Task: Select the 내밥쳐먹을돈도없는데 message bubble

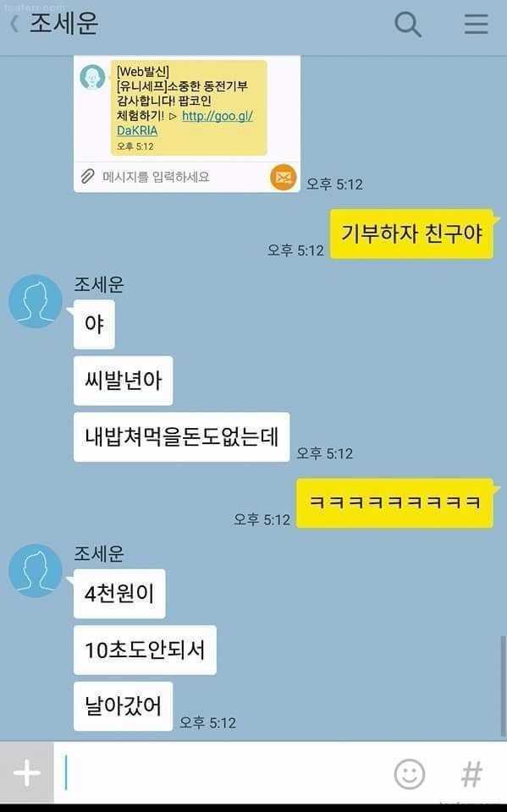Action: tap(181, 436)
